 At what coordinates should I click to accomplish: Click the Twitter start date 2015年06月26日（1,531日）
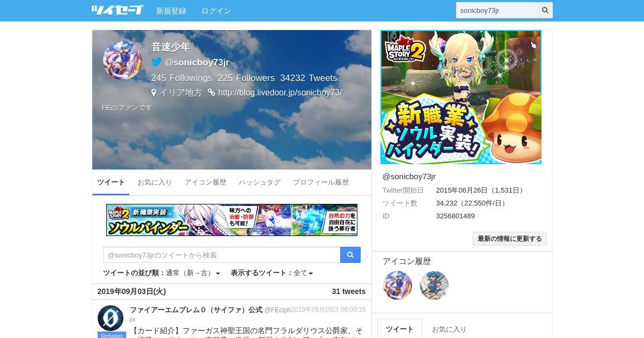(x=481, y=190)
